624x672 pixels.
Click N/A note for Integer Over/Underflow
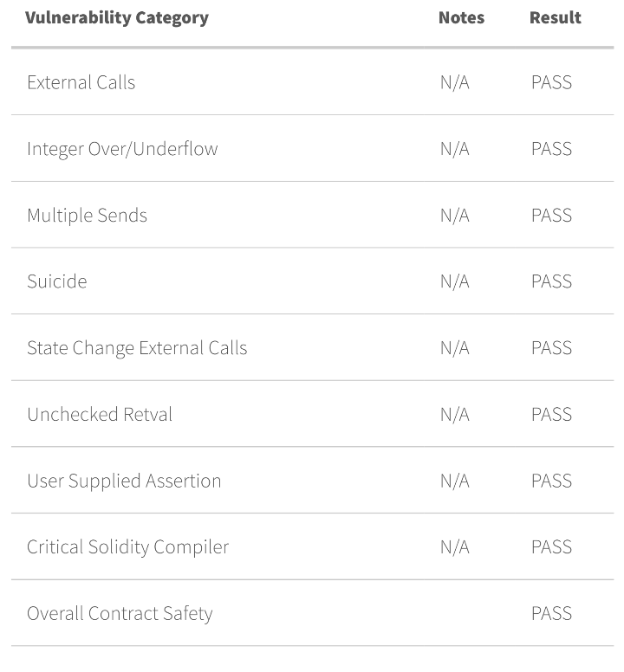(455, 149)
